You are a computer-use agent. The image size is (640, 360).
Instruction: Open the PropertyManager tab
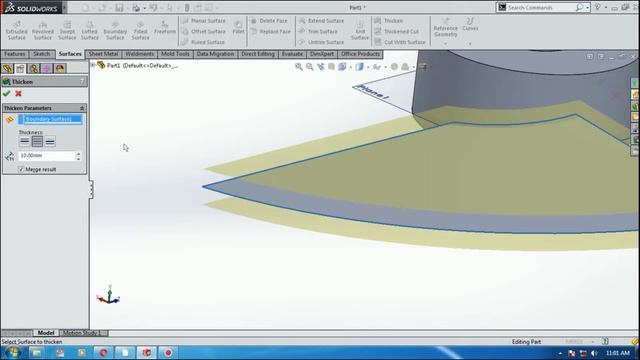tap(20, 68)
